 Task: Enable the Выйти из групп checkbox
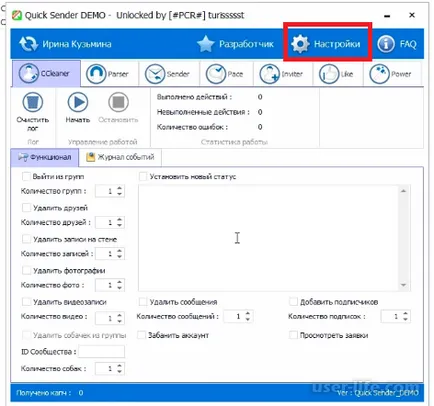point(26,176)
